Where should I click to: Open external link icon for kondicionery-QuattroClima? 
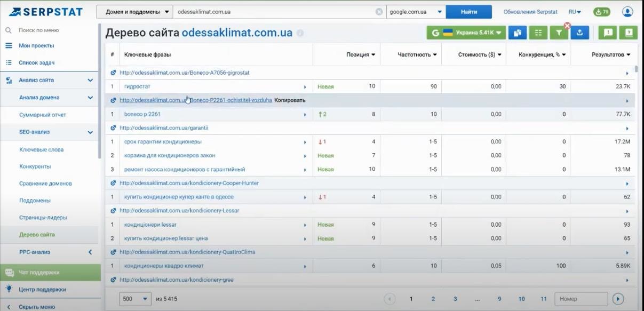(x=113, y=252)
